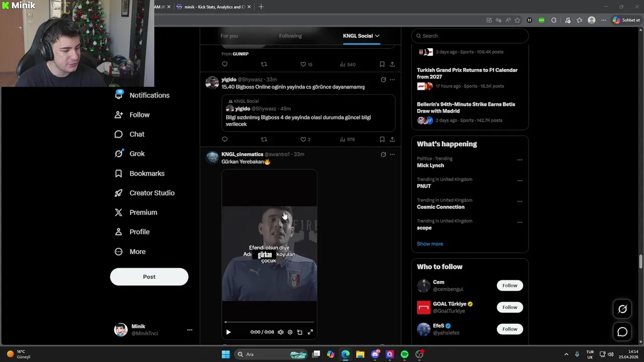The height and width of the screenshot is (362, 644).
Task: Open a new browser tab
Action: click(261, 7)
